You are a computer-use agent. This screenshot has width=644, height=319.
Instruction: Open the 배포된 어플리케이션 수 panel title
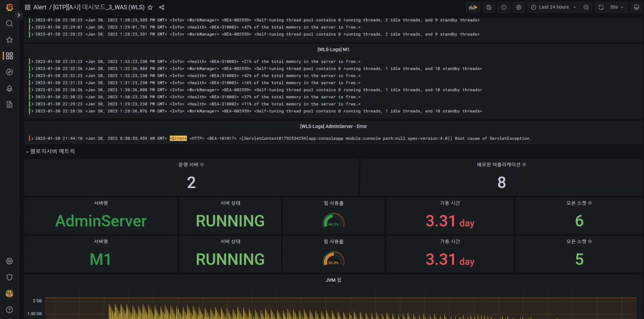[502, 165]
